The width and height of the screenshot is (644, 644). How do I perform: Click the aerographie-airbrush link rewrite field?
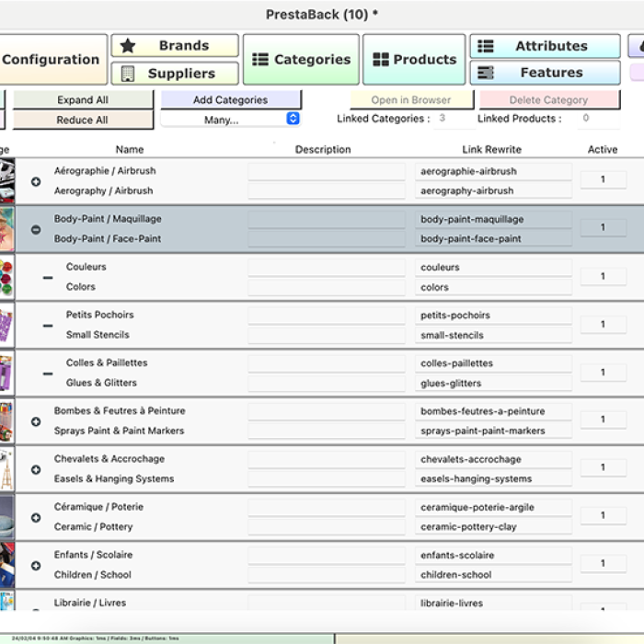493,171
